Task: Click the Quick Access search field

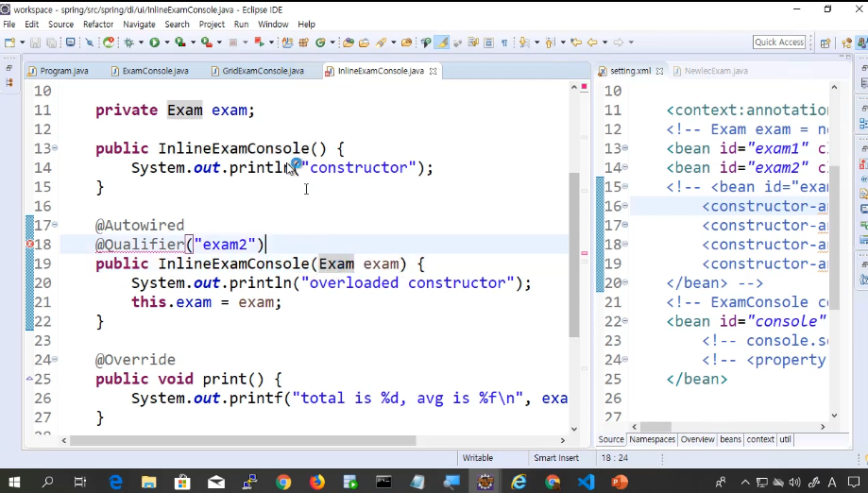Action: [779, 42]
